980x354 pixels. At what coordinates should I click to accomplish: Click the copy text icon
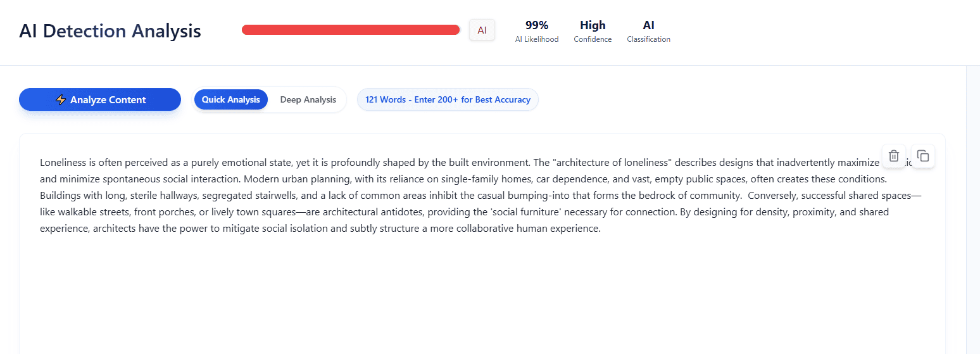pos(923,156)
